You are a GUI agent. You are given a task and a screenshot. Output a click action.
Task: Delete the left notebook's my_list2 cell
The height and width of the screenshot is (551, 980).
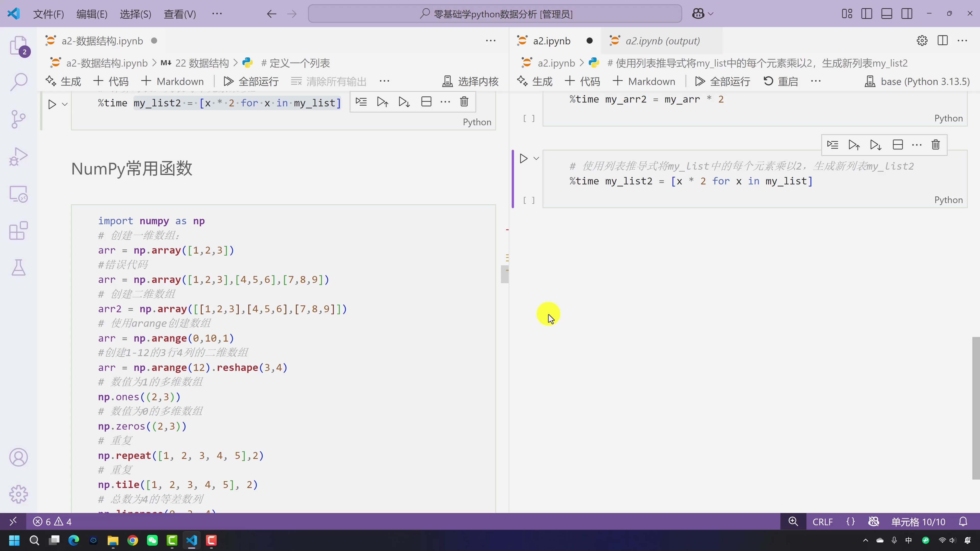[464, 102]
